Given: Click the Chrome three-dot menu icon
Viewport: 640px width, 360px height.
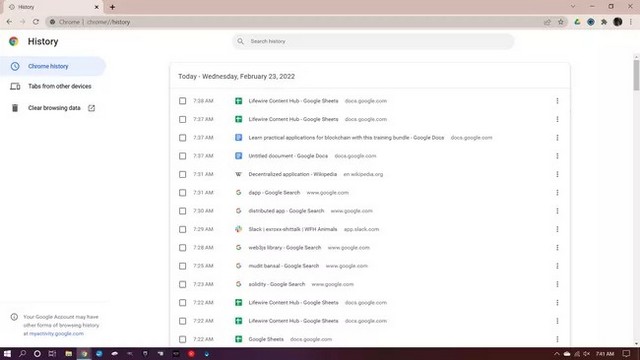Looking at the screenshot, I should (x=631, y=22).
